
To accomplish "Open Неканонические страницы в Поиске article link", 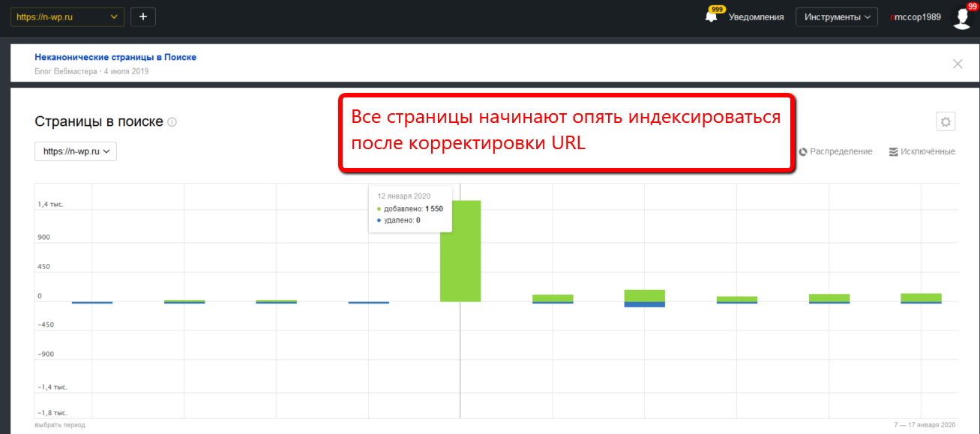I will point(115,57).
